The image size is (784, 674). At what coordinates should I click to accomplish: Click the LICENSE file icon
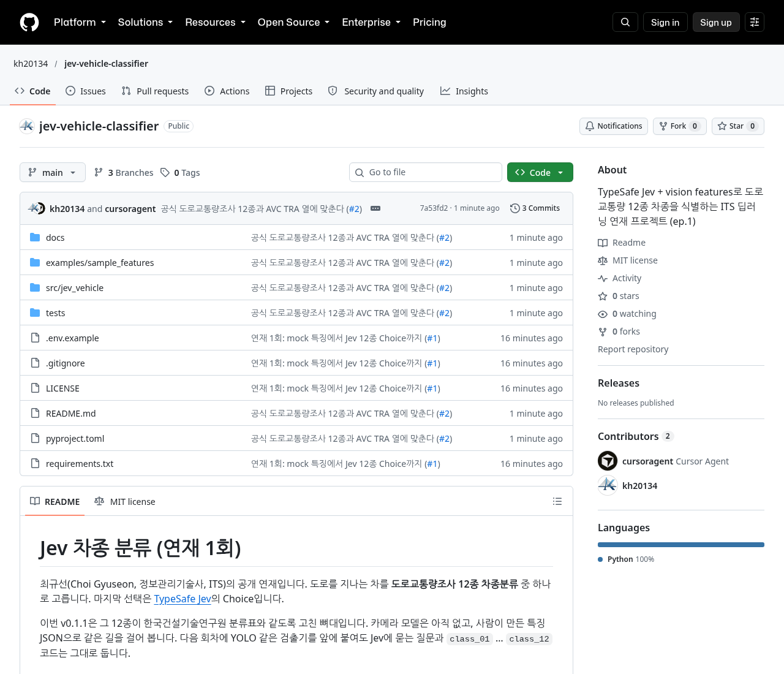coord(35,388)
